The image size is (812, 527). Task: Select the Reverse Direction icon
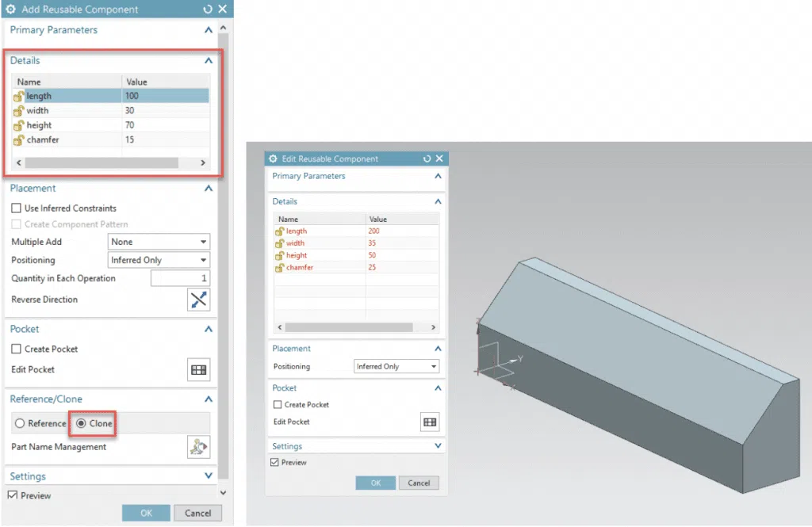pyautogui.click(x=198, y=300)
